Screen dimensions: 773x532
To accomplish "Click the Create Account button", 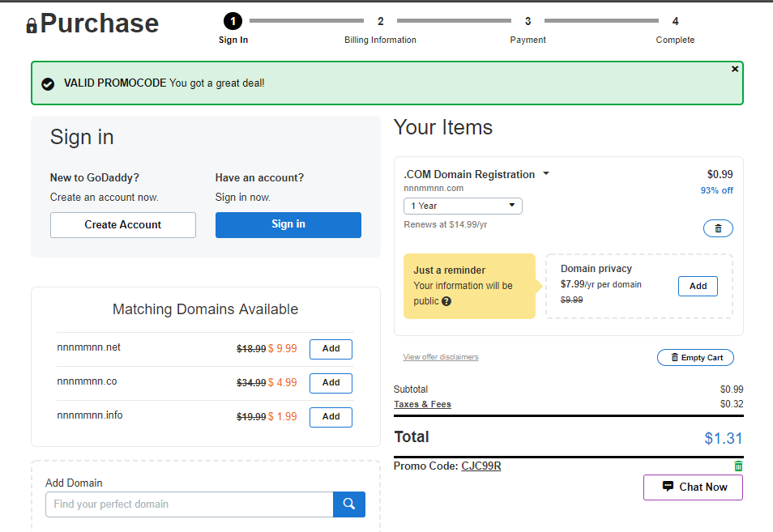I will 122,225.
